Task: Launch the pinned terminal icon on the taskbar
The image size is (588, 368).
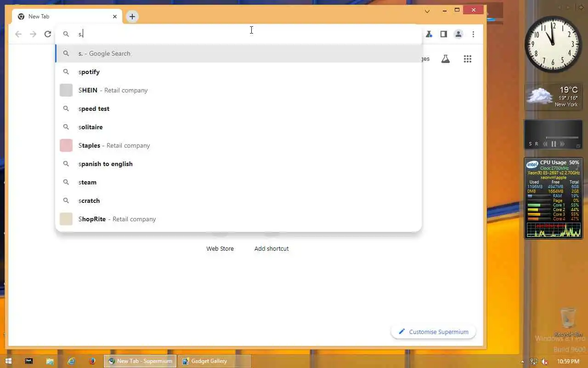Action: tap(29, 361)
